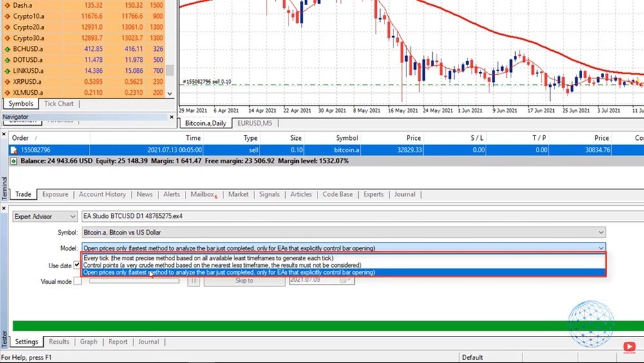Open the Signals tab
This screenshot has width=644, height=363.
coord(269,194)
